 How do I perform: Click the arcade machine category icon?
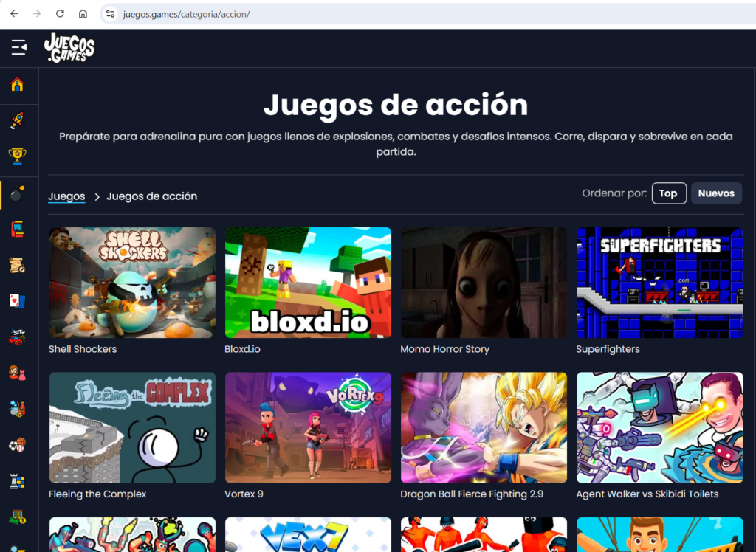point(17,229)
